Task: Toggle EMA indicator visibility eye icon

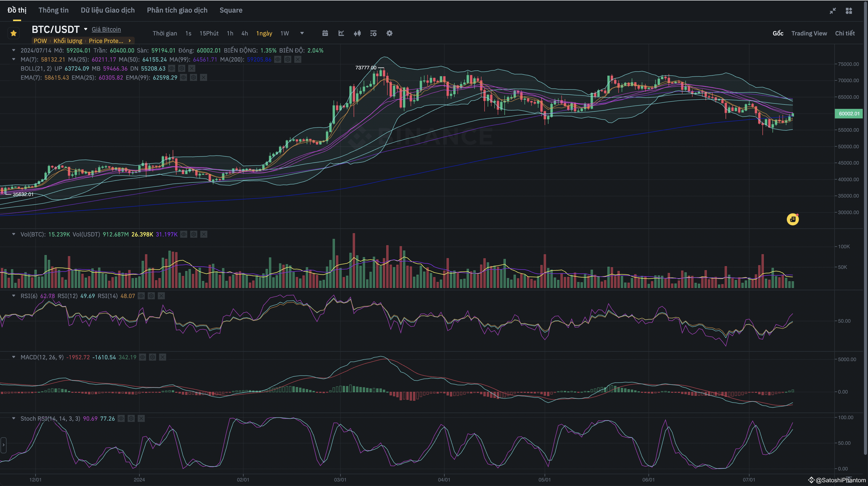Action: tap(183, 77)
